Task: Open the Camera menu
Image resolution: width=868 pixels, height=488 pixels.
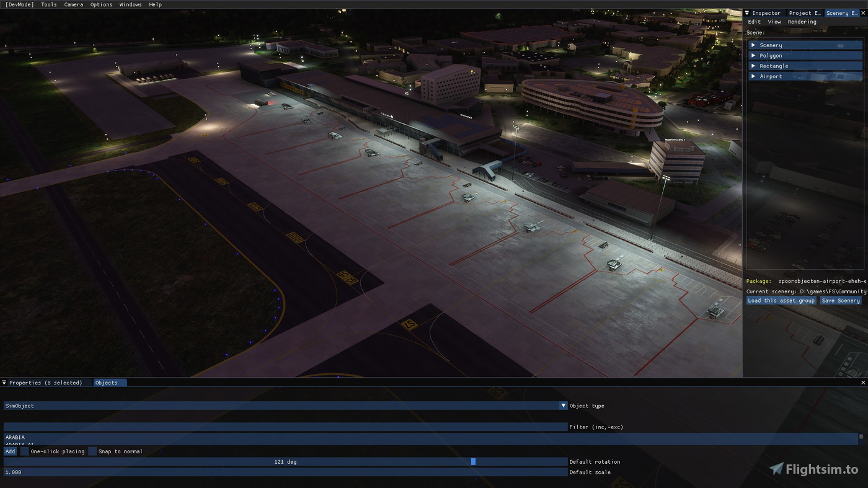Action: click(x=73, y=4)
